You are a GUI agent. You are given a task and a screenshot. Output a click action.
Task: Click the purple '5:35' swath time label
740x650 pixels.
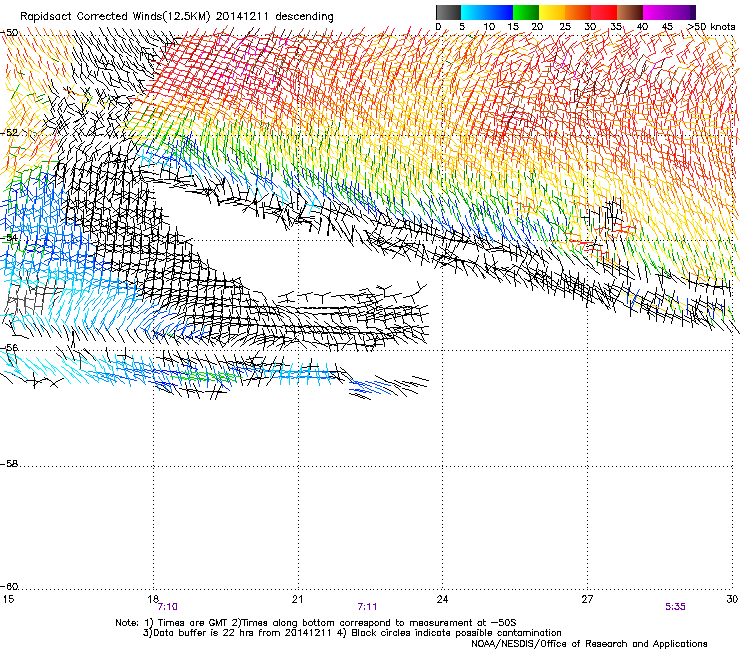(x=675, y=607)
